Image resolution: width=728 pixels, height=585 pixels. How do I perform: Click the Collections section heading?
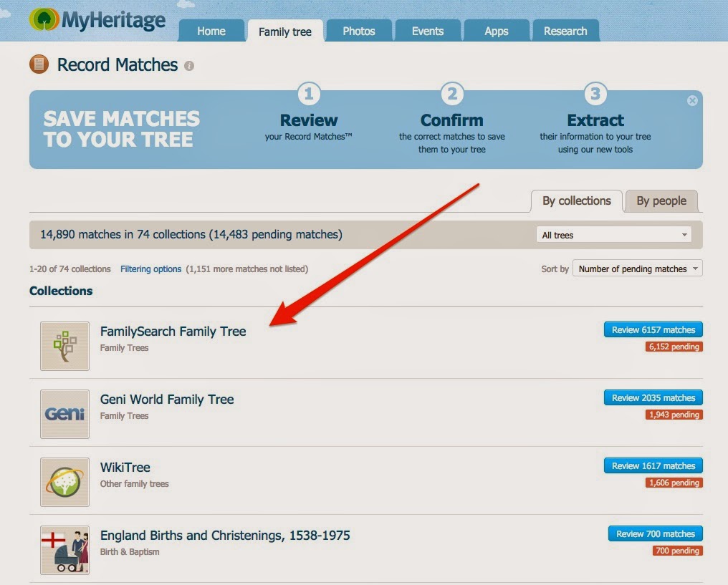click(x=61, y=291)
